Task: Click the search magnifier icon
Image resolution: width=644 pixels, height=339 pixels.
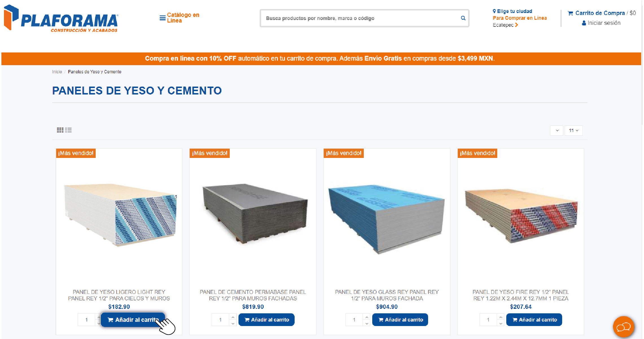Action: click(x=463, y=18)
